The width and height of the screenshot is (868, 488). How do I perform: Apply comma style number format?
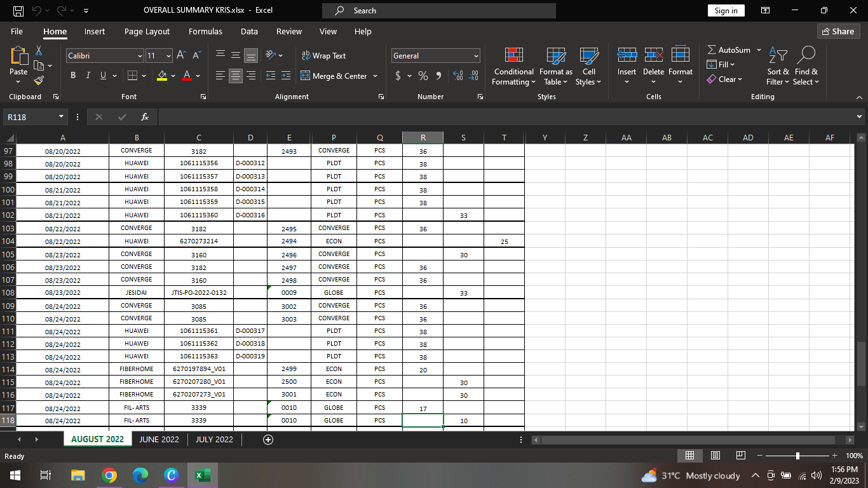click(438, 76)
